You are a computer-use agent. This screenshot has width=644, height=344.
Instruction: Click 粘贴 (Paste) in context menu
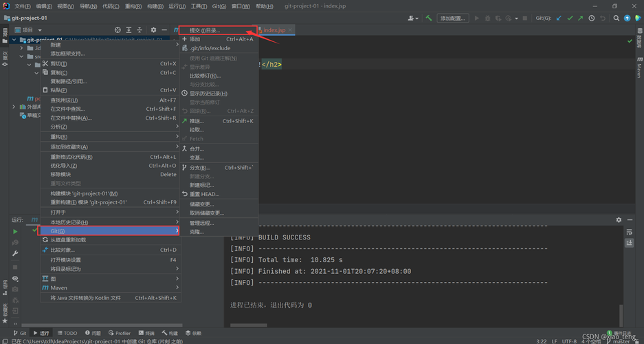coord(111,90)
